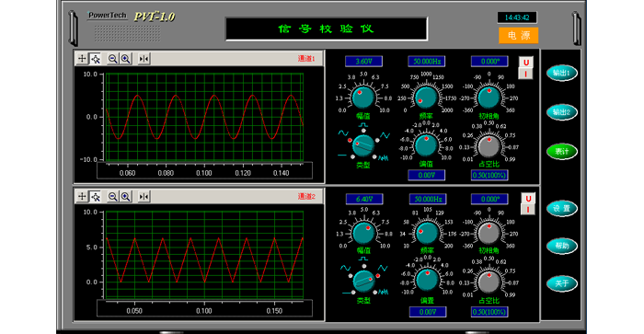Open the 帮助 help button
This screenshot has height=334, width=644.
pos(561,246)
